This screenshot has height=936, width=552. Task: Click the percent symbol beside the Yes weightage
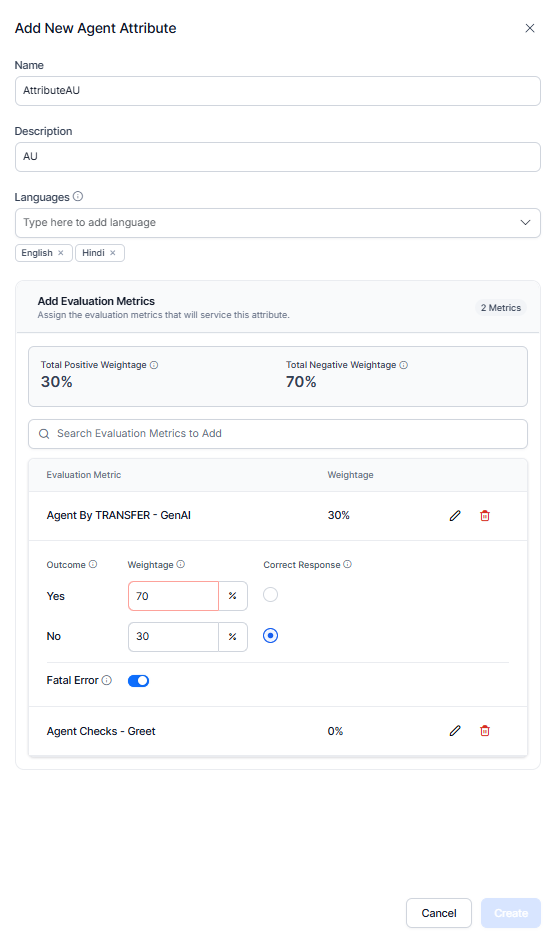point(233,596)
